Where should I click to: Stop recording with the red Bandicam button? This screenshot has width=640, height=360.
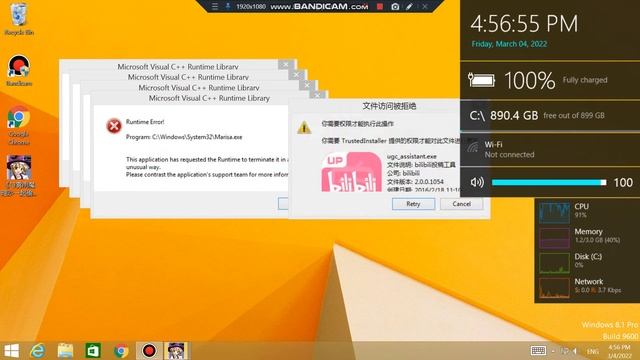(x=380, y=7)
